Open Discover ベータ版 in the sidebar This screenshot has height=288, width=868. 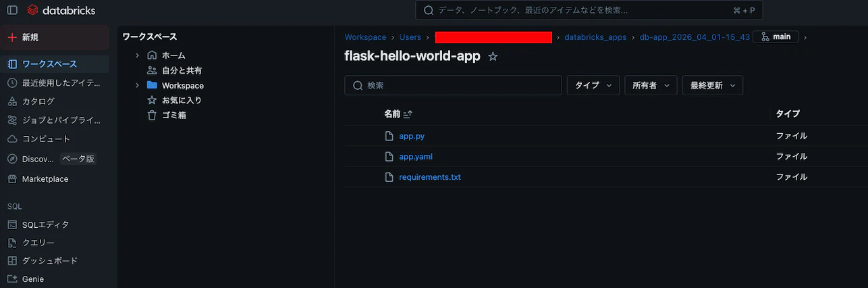tap(55, 159)
